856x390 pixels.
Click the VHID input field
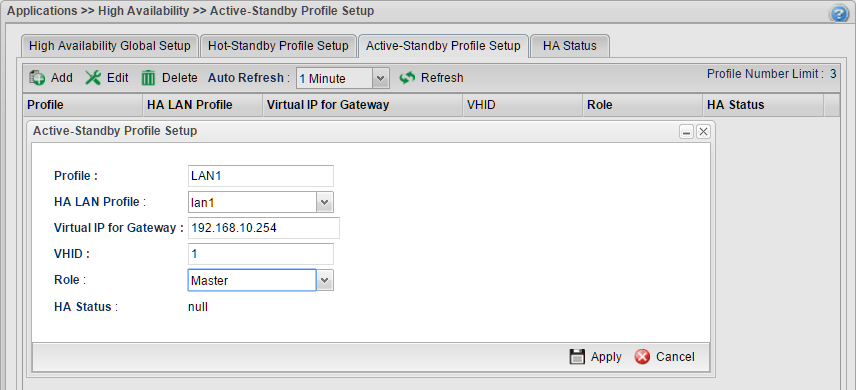click(x=260, y=254)
